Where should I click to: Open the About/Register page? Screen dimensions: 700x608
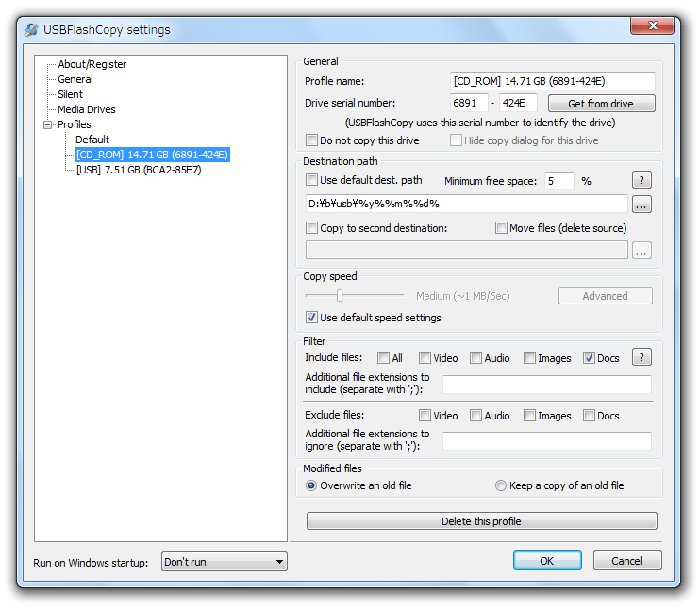(x=92, y=64)
